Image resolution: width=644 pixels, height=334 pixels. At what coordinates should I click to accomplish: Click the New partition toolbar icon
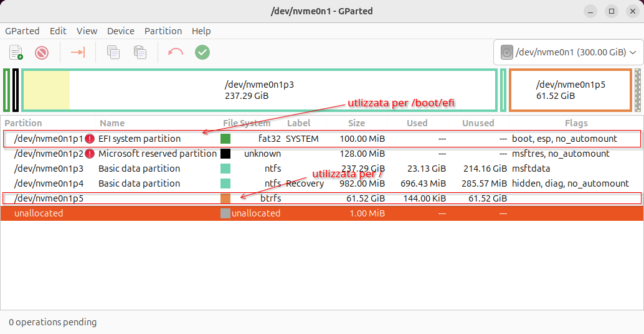tap(16, 52)
